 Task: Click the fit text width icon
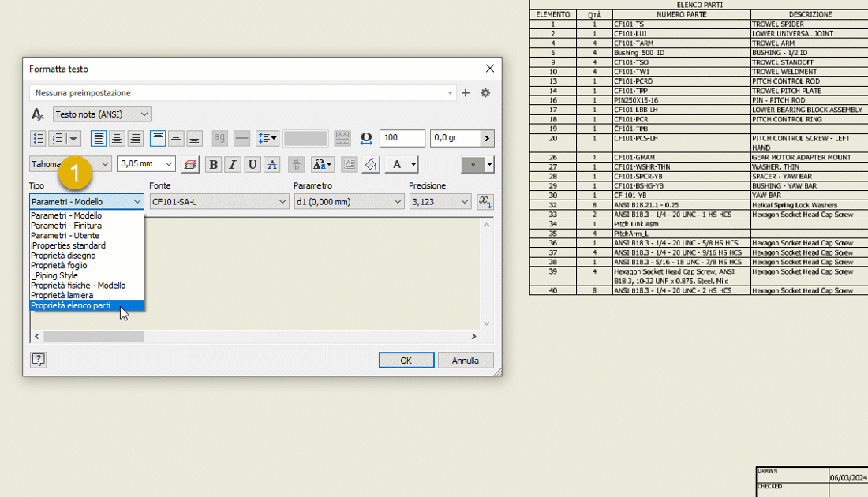(342, 138)
